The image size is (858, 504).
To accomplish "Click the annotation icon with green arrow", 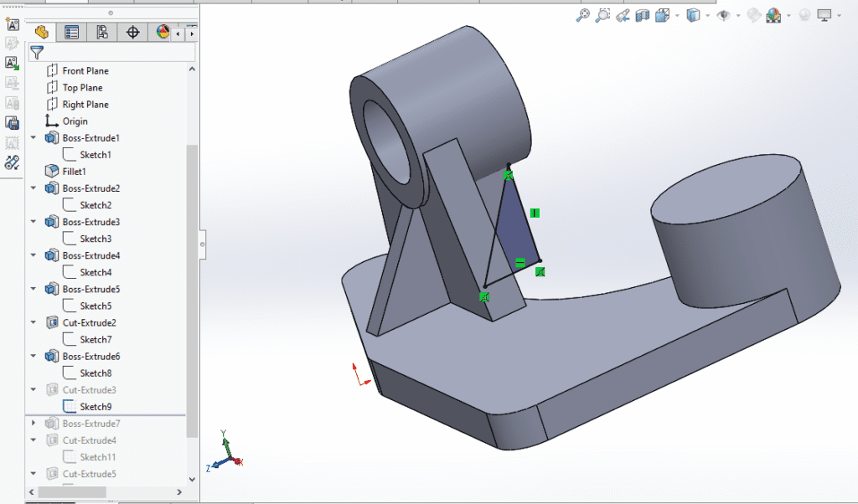I will [x=12, y=64].
